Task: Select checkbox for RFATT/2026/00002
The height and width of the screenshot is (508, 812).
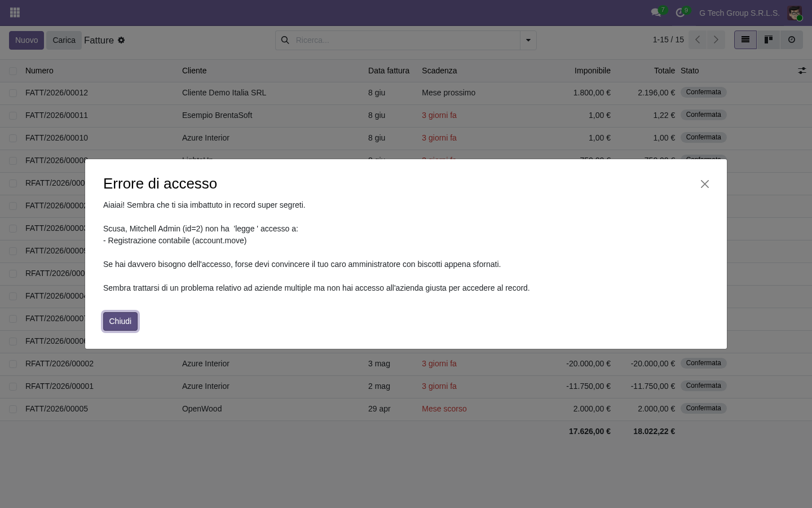Action: coord(13,364)
